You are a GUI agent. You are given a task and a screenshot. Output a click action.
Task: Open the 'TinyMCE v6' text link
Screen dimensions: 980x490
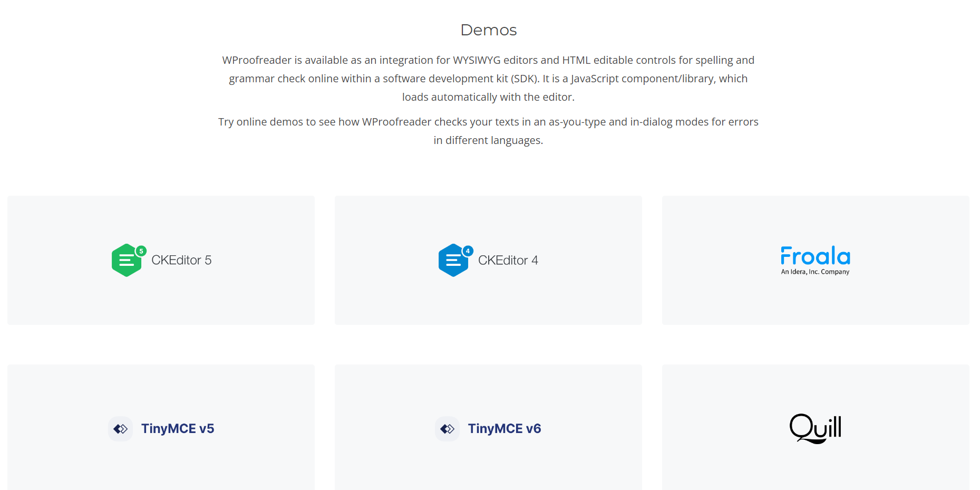point(504,428)
